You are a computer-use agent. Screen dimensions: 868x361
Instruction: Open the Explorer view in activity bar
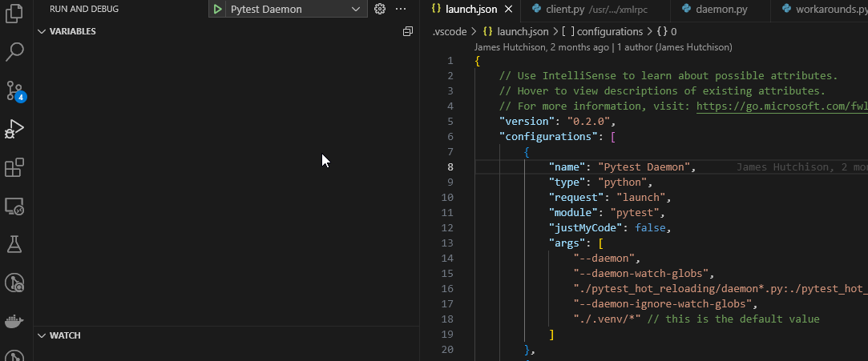[x=14, y=14]
